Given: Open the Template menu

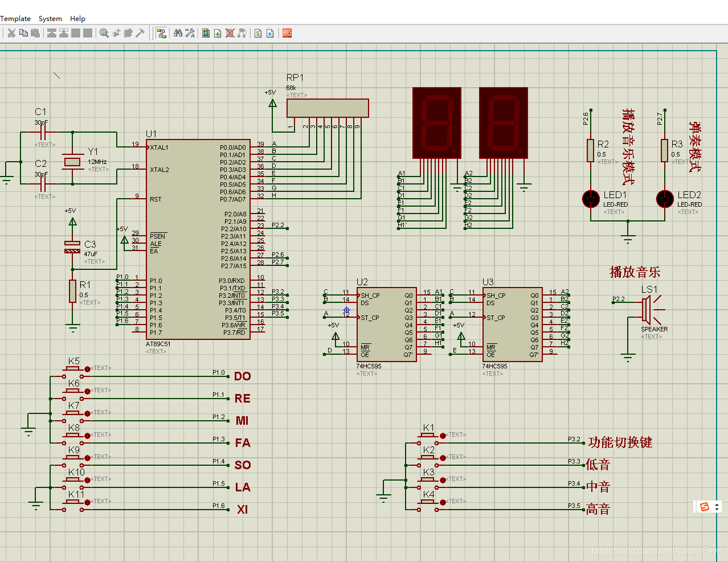Looking at the screenshot, I should [15, 18].
